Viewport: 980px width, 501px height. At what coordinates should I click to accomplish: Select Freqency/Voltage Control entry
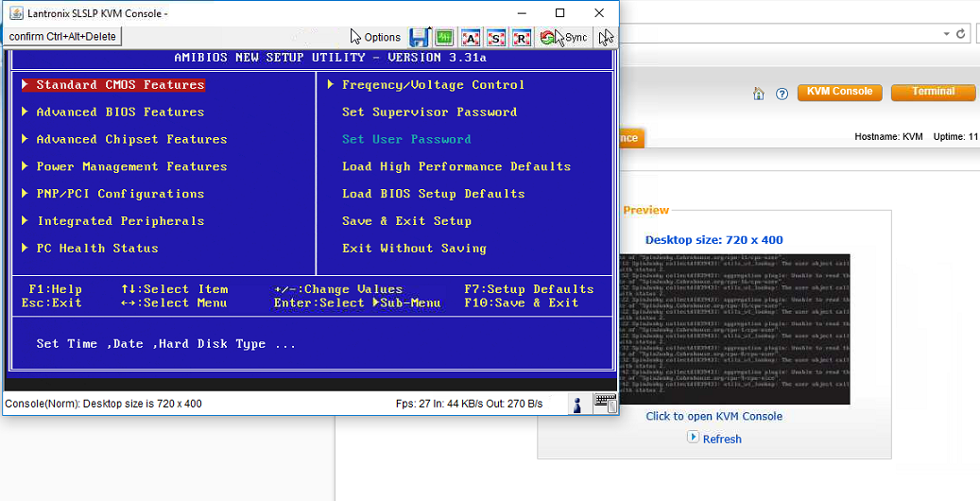[x=433, y=84]
